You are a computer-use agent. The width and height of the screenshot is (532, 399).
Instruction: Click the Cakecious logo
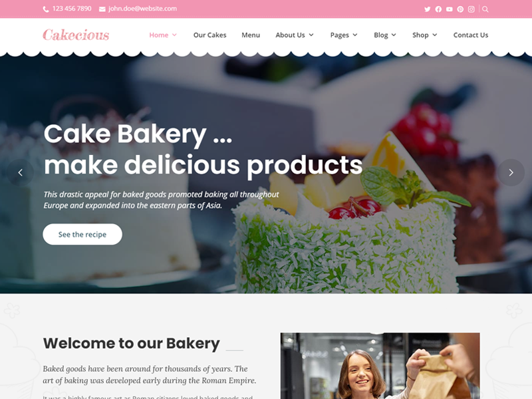tap(76, 35)
